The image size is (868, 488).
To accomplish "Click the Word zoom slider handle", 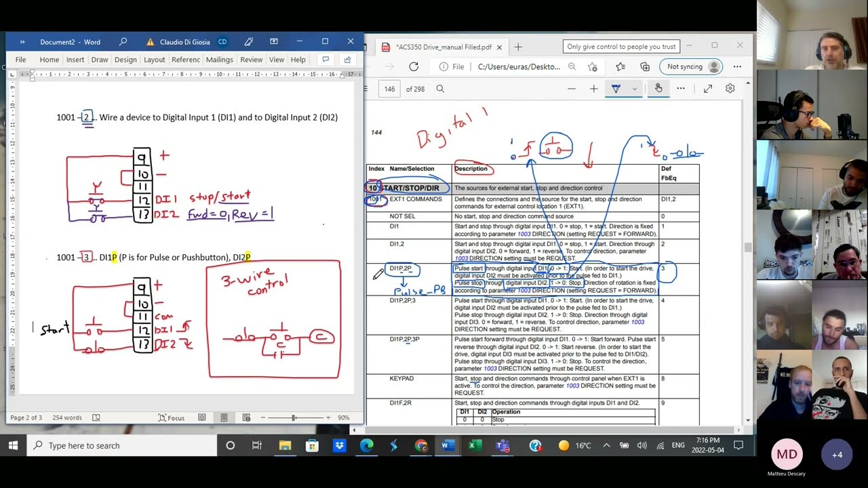I will click(294, 418).
